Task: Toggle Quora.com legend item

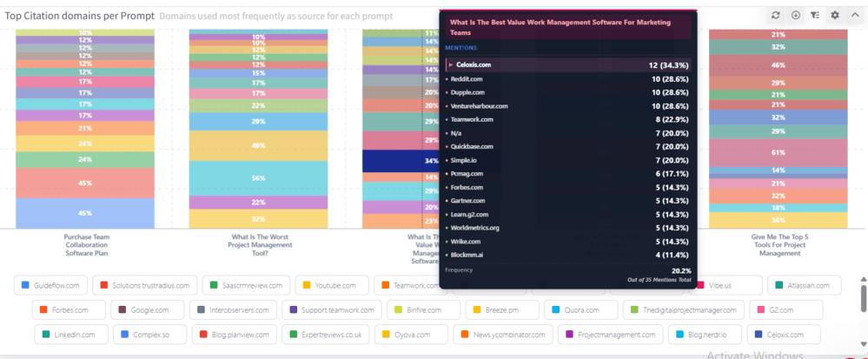Action: [x=580, y=310]
